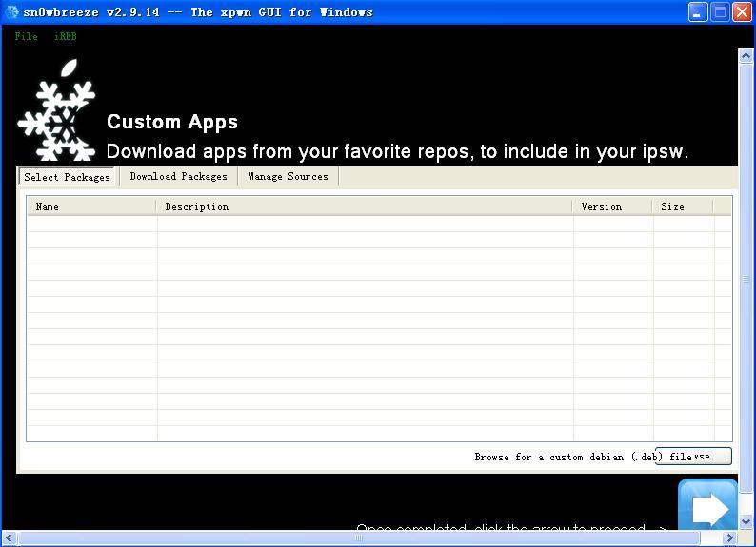Open the iREB menu

click(66, 36)
